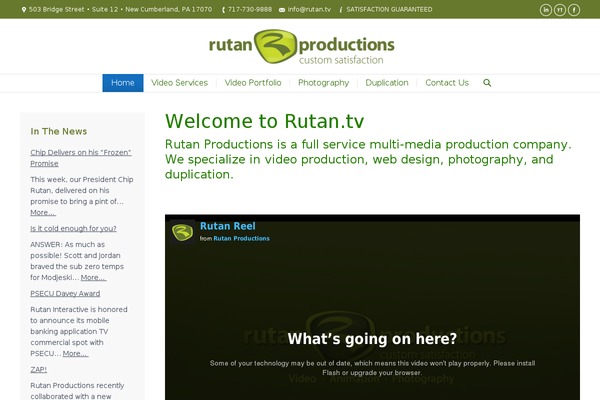Screen dimensions: 600x400
Task: Click the search magnifier icon in navigation
Action: point(487,83)
